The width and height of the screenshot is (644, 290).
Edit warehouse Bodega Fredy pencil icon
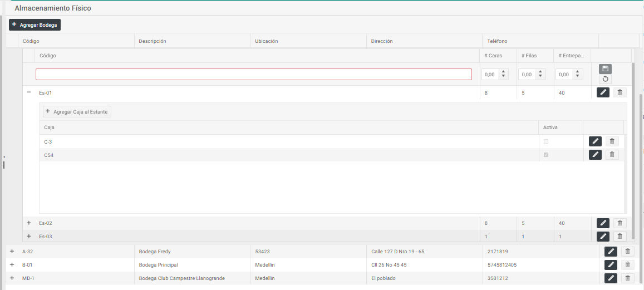[x=611, y=252]
